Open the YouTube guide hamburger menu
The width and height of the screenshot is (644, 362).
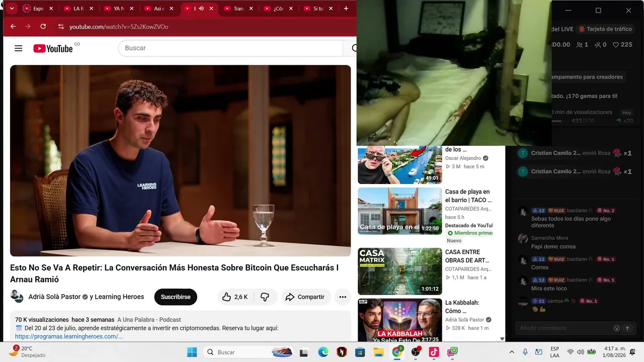[x=19, y=48]
